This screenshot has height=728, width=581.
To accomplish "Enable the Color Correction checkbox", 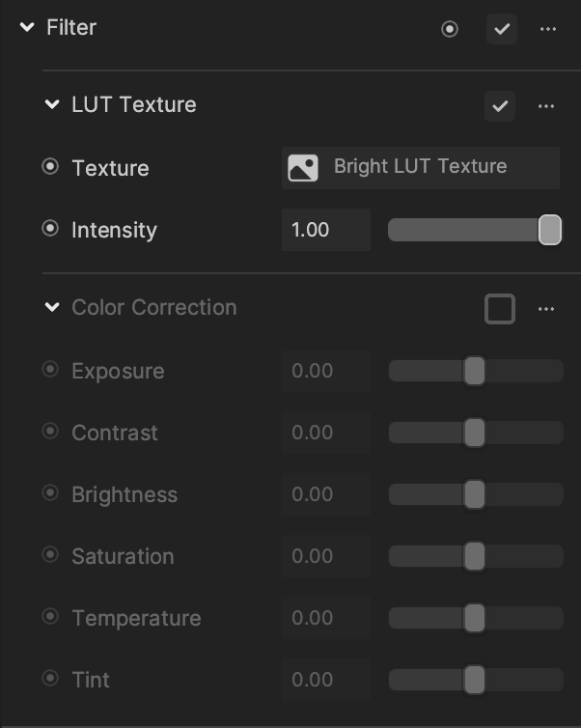I will click(500, 309).
